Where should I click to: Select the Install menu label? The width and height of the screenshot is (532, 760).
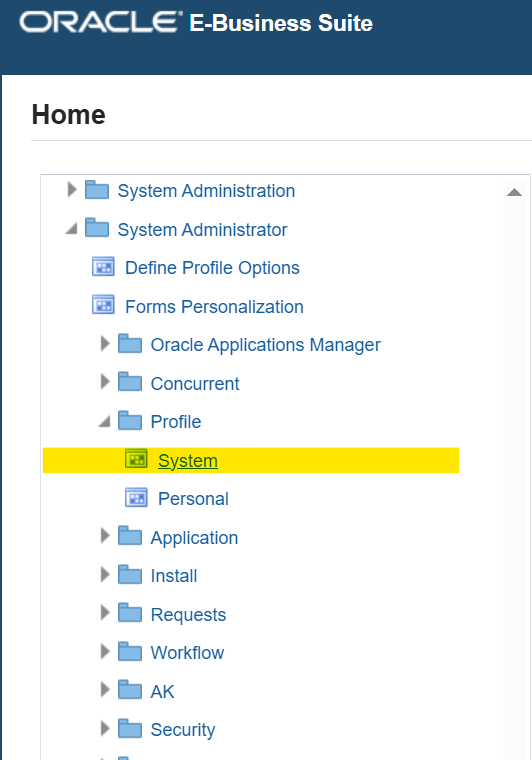[174, 576]
